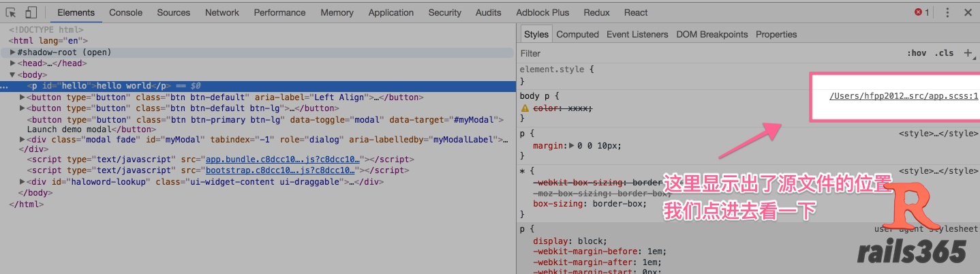Click the plus icon to add style rule
980x274 pixels.
tap(968, 53)
